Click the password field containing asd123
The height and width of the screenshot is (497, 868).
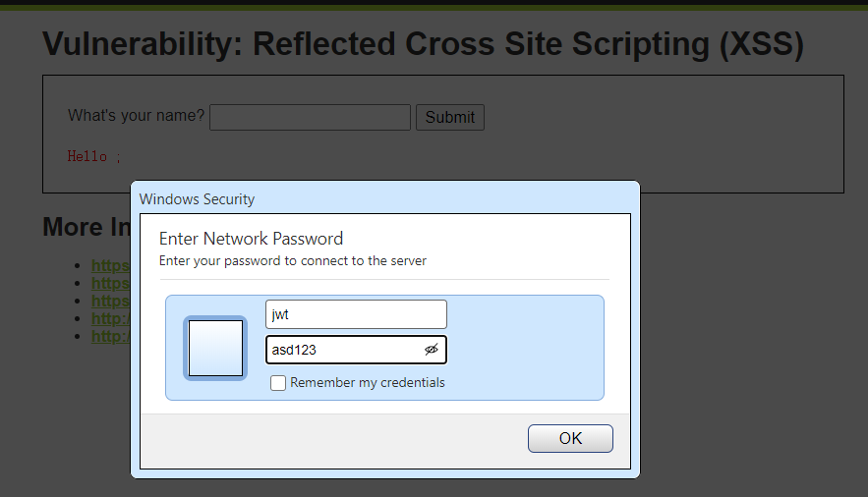[344, 350]
